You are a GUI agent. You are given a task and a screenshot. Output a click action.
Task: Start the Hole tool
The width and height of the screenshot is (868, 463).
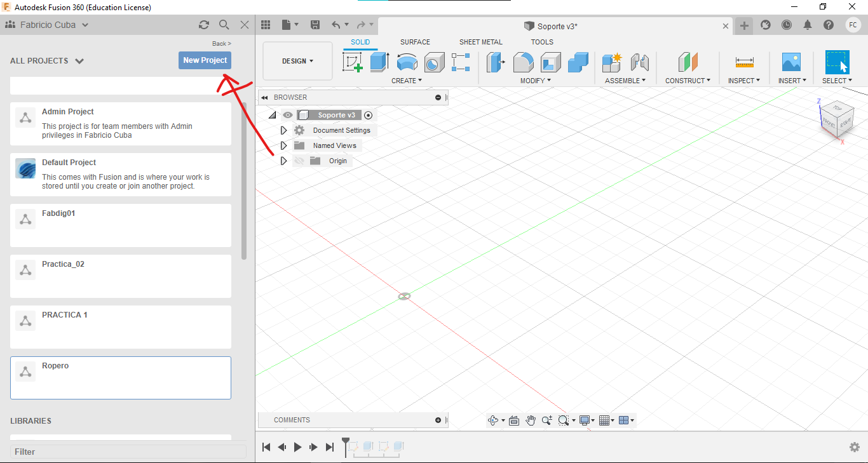point(435,62)
